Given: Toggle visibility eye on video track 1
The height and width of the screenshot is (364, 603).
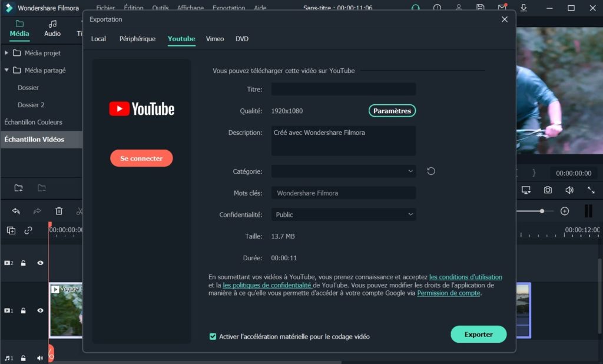Looking at the screenshot, I should (x=41, y=310).
